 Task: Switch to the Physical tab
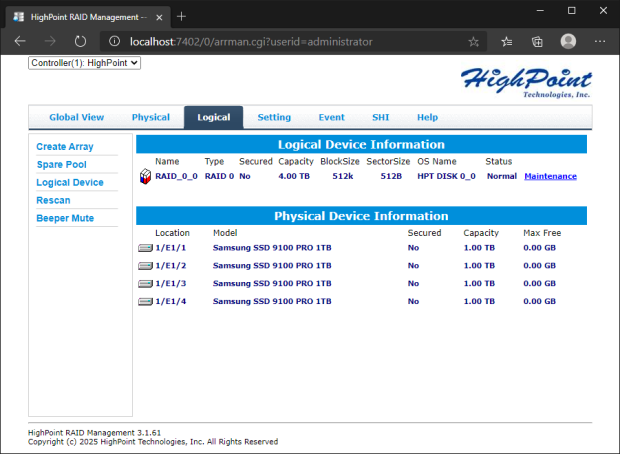[x=151, y=117]
